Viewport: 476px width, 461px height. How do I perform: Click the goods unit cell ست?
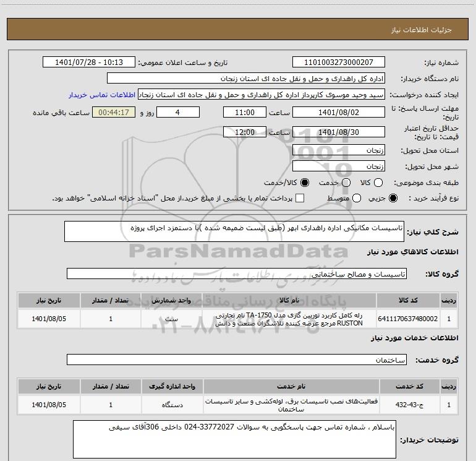click(x=171, y=319)
